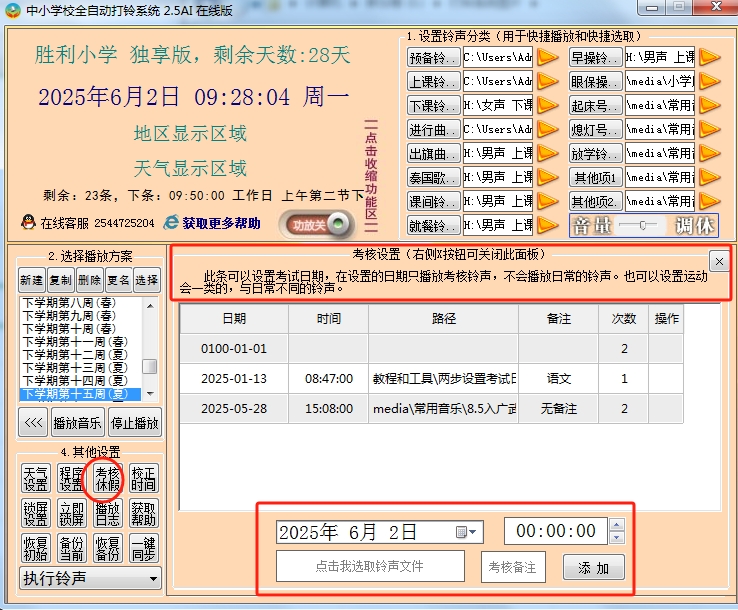Image resolution: width=738 pixels, height=610 pixels.
Task: Click 点击我选取铃声文件 field
Action: pos(370,566)
